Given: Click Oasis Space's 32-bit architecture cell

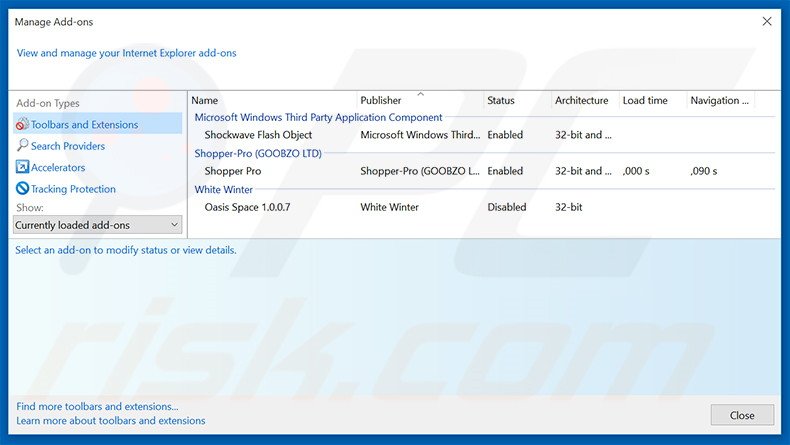Looking at the screenshot, I should tap(568, 207).
